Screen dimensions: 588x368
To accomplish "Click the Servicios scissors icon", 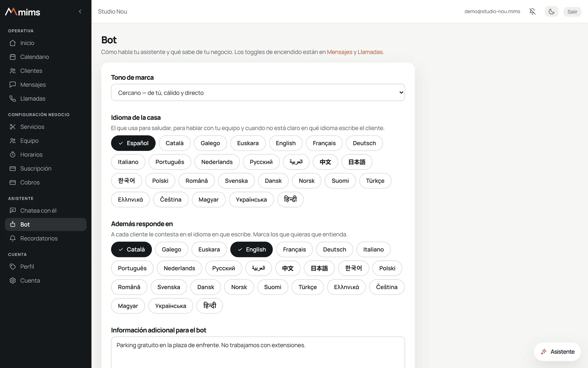I will coord(13,127).
